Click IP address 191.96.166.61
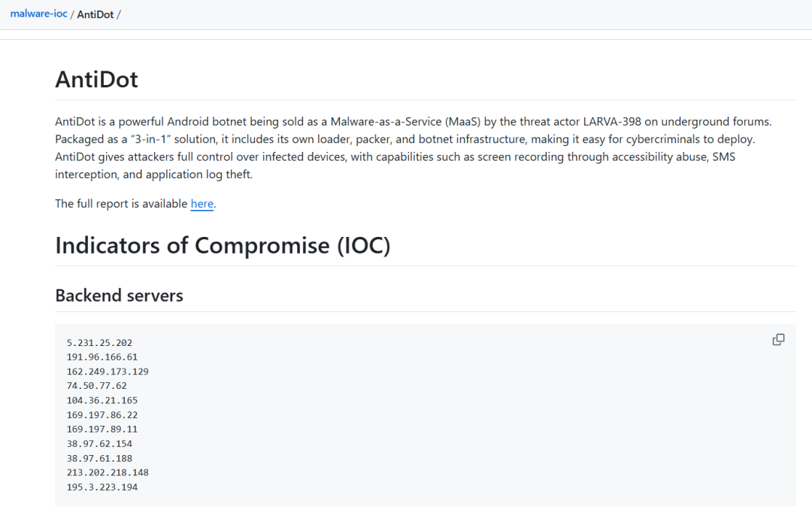The height and width of the screenshot is (519, 812). pyautogui.click(x=102, y=357)
